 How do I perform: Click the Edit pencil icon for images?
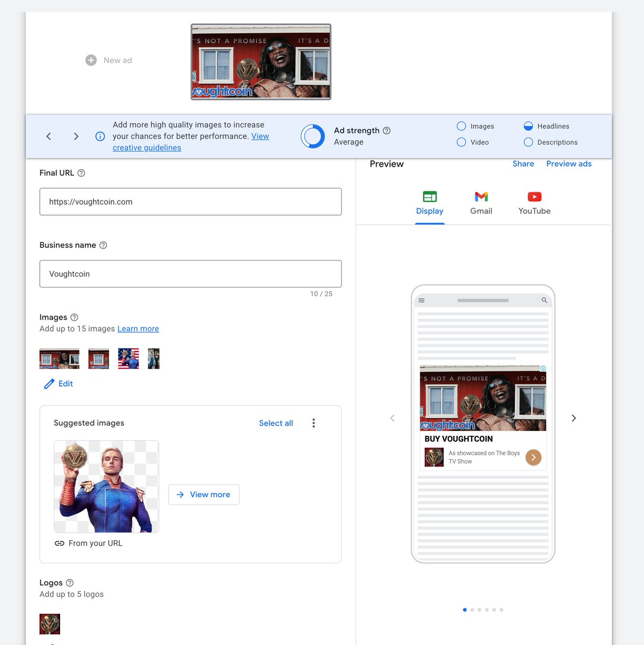pyautogui.click(x=49, y=384)
